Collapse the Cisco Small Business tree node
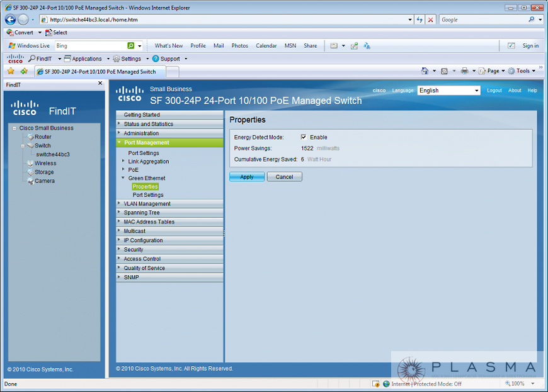548x392 pixels. tap(14, 128)
